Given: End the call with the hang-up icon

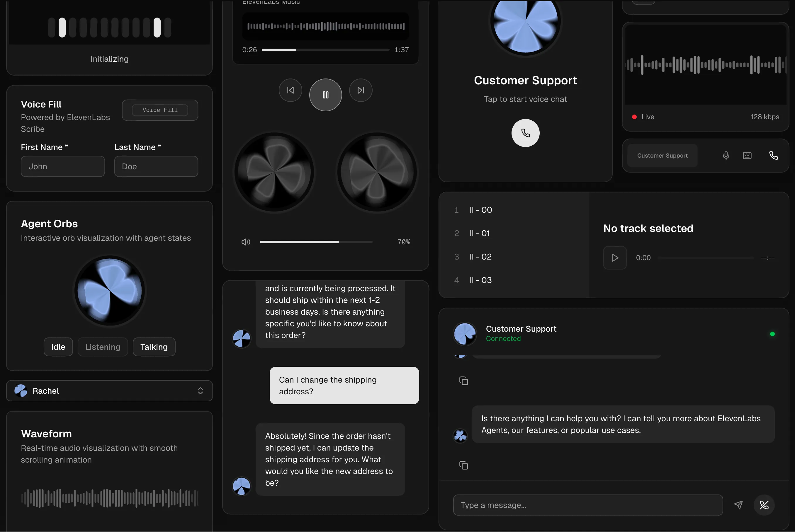Looking at the screenshot, I should 764,505.
